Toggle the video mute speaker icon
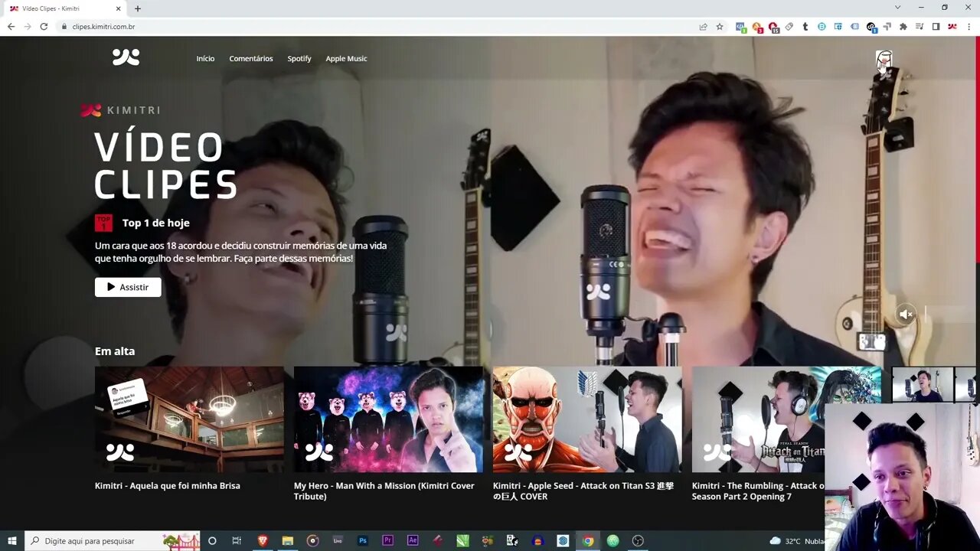The width and height of the screenshot is (980, 551). [x=906, y=314]
